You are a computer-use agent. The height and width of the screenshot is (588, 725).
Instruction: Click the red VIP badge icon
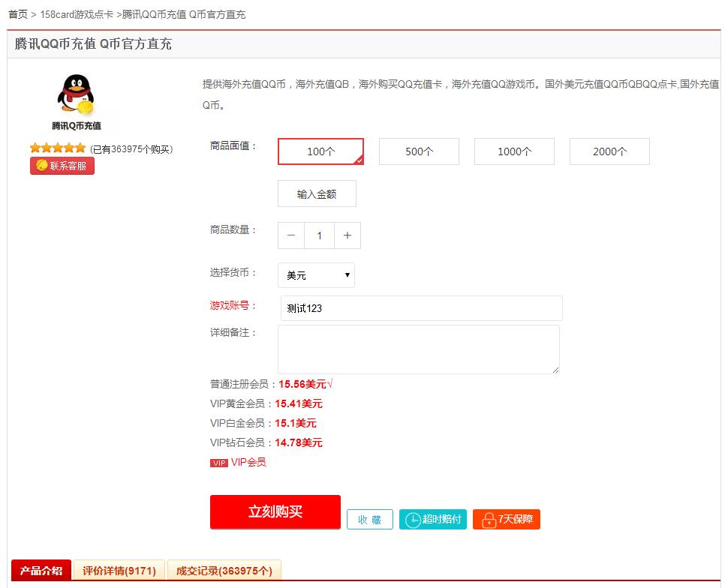point(219,463)
